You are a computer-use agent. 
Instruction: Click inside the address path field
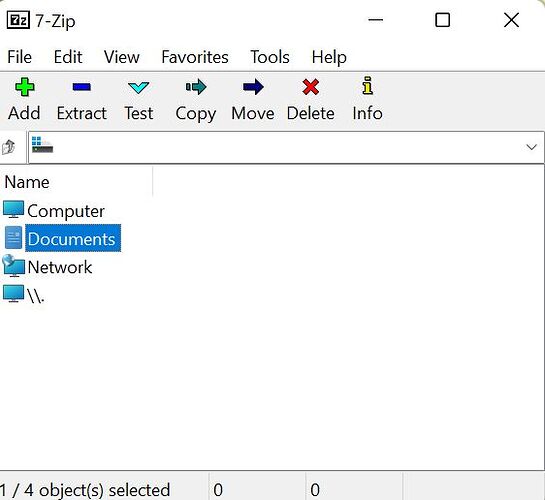[286, 147]
